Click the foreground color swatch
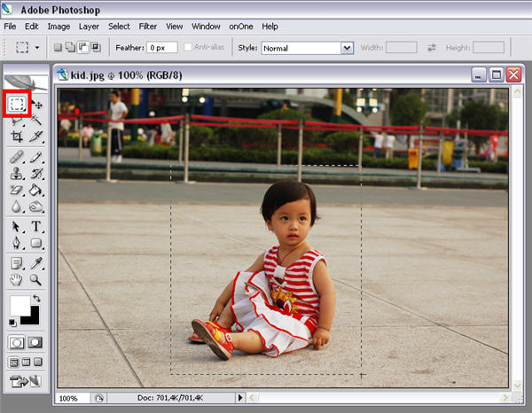This screenshot has height=413, width=532. (x=19, y=306)
